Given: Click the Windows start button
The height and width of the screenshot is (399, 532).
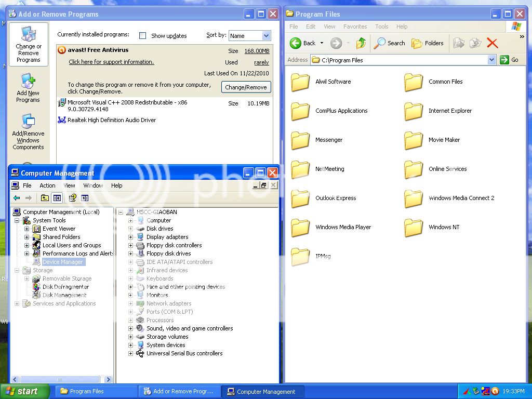Looking at the screenshot, I should [x=25, y=392].
